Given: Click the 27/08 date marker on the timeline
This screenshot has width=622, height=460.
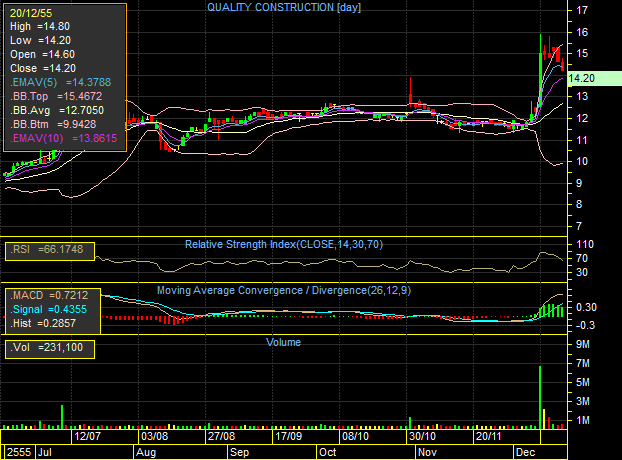Looking at the screenshot, I should 221,437.
